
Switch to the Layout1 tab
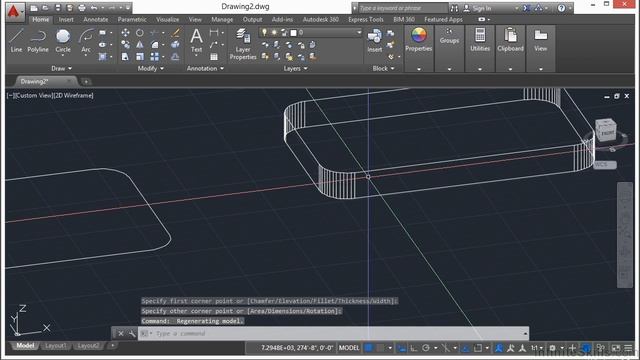tap(56, 346)
